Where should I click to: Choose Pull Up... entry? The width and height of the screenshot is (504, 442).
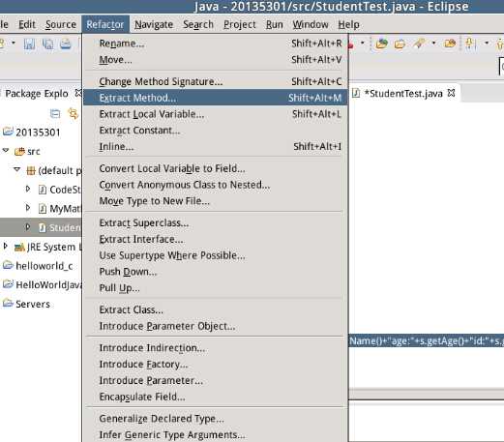point(216,288)
